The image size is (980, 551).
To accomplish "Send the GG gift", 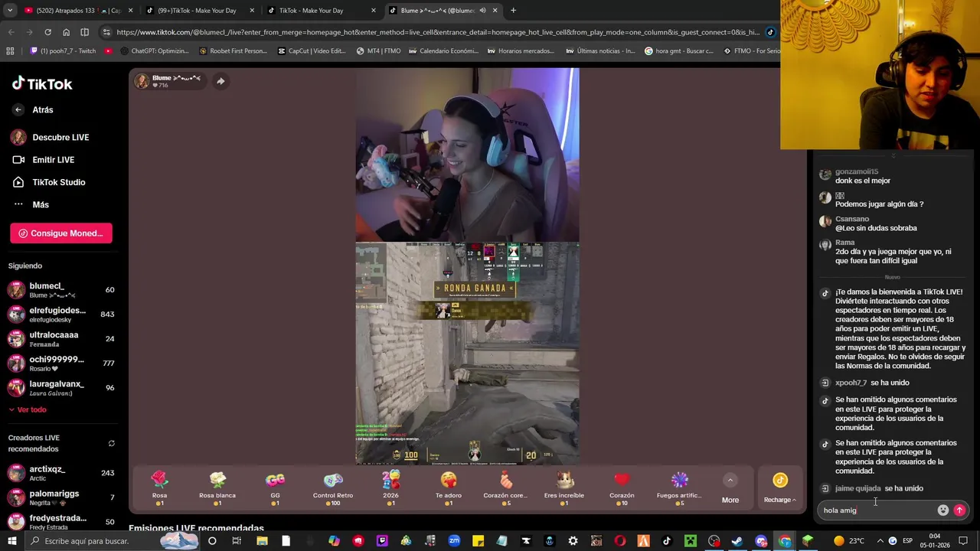I will click(275, 488).
